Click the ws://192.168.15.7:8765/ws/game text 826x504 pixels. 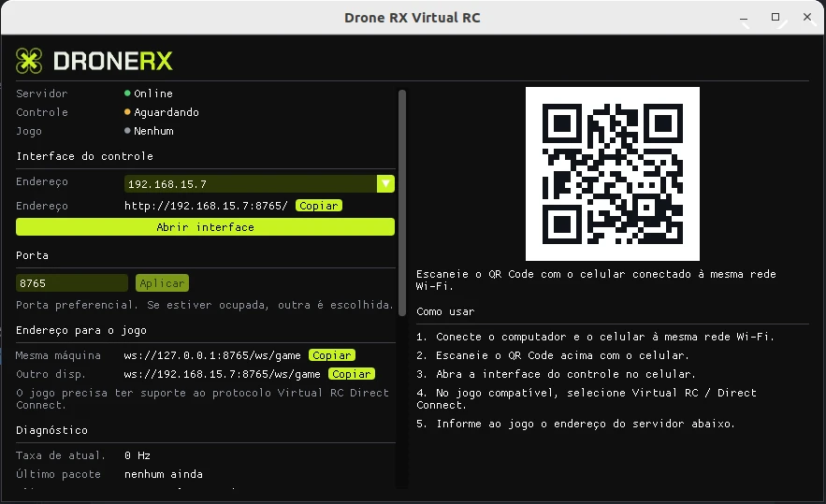[222, 374]
